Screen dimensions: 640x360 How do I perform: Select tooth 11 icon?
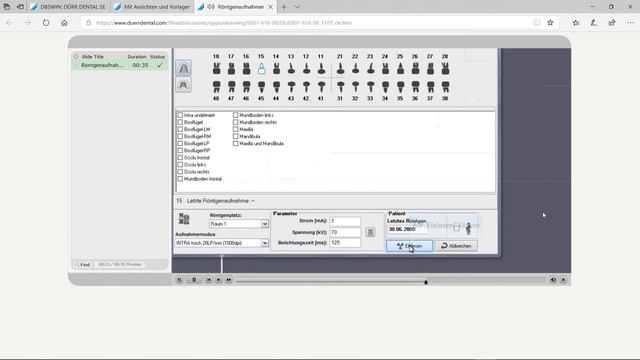click(x=321, y=69)
